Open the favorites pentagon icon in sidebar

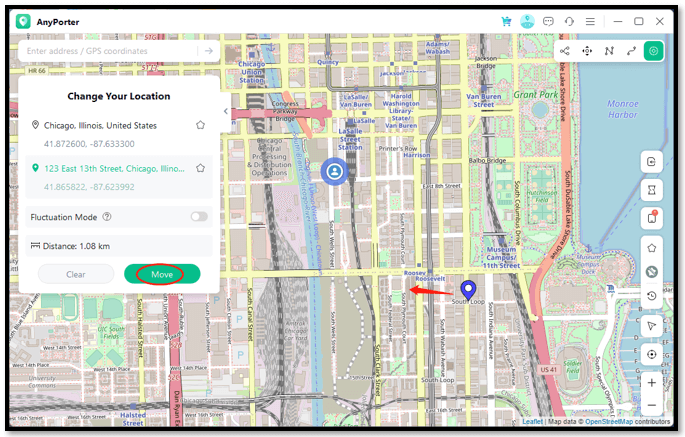point(651,248)
